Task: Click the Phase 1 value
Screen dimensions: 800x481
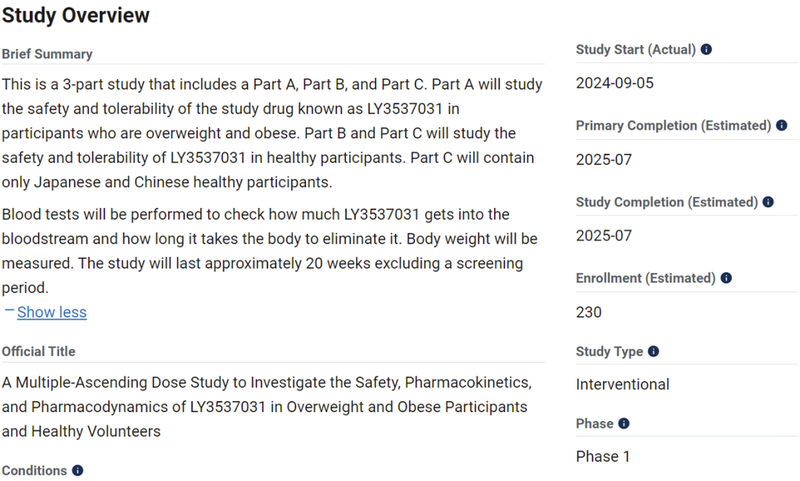Action: pos(606,456)
